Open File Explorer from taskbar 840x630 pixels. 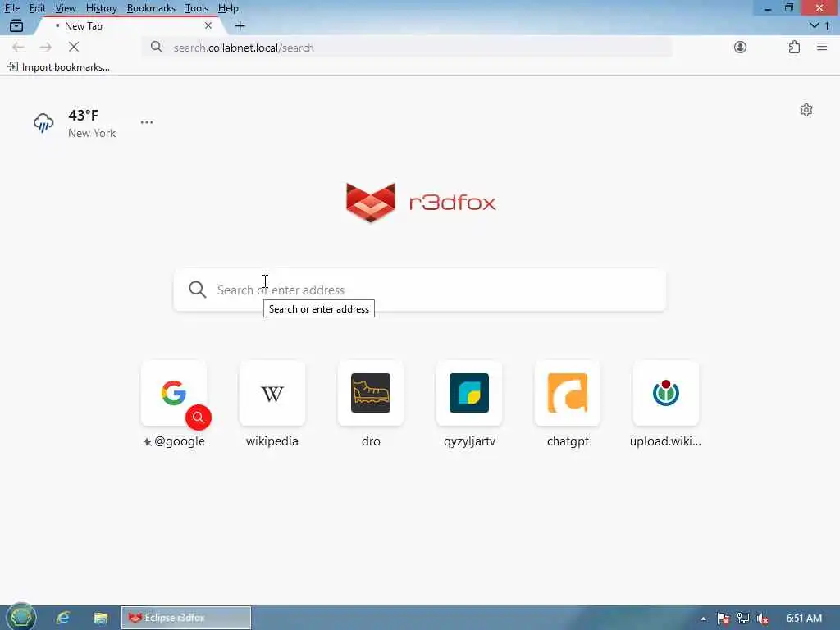click(x=101, y=618)
